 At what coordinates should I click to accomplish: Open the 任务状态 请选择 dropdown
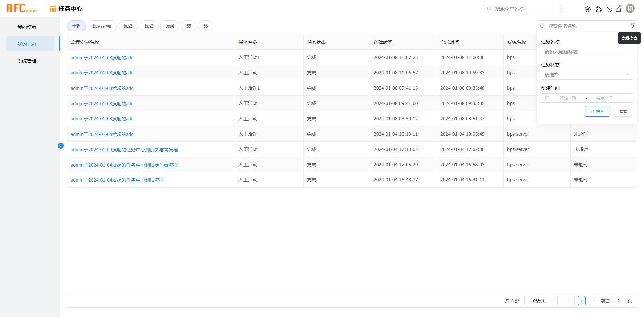587,74
